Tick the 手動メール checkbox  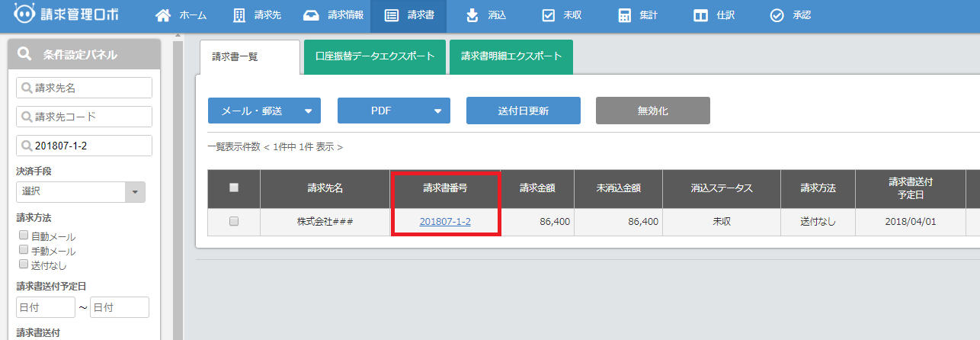coord(24,250)
